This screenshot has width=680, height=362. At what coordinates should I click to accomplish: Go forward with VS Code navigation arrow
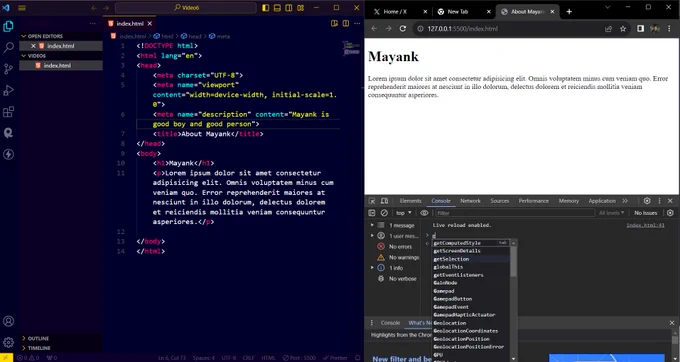tap(106, 8)
